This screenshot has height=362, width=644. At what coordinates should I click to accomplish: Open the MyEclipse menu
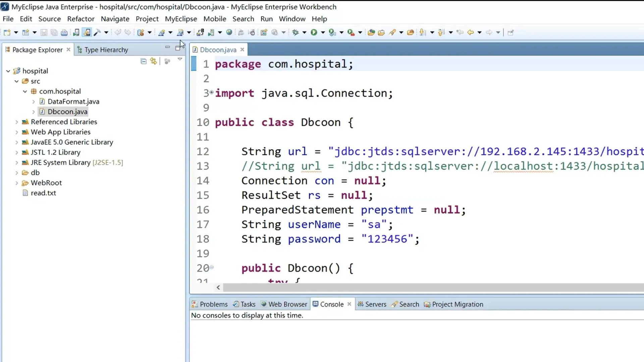[181, 19]
